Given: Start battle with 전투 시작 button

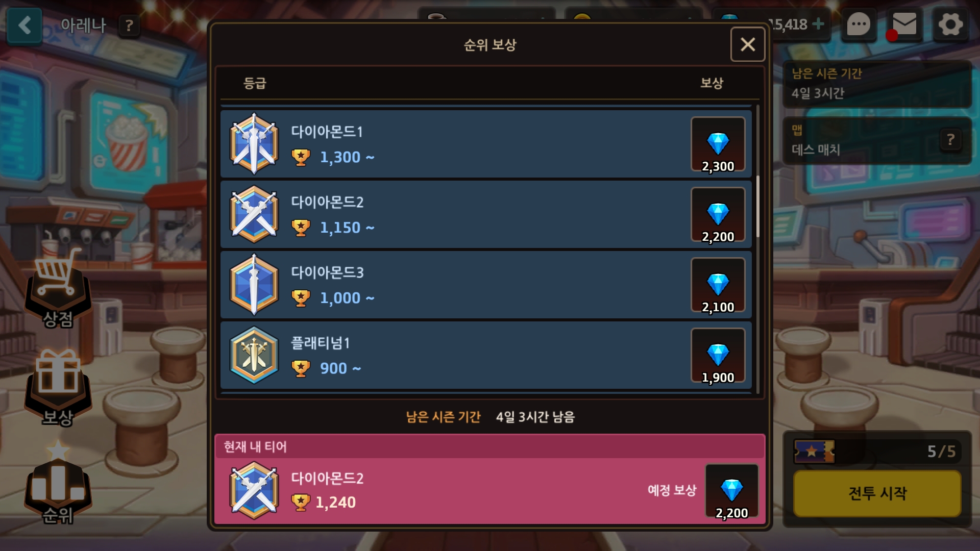Looking at the screenshot, I should [x=877, y=493].
